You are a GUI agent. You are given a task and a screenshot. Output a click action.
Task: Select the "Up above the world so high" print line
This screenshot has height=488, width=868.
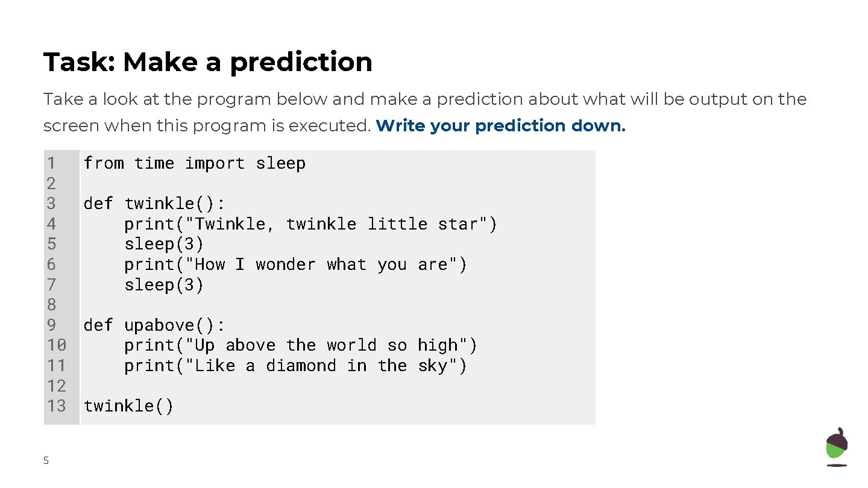[x=300, y=345]
